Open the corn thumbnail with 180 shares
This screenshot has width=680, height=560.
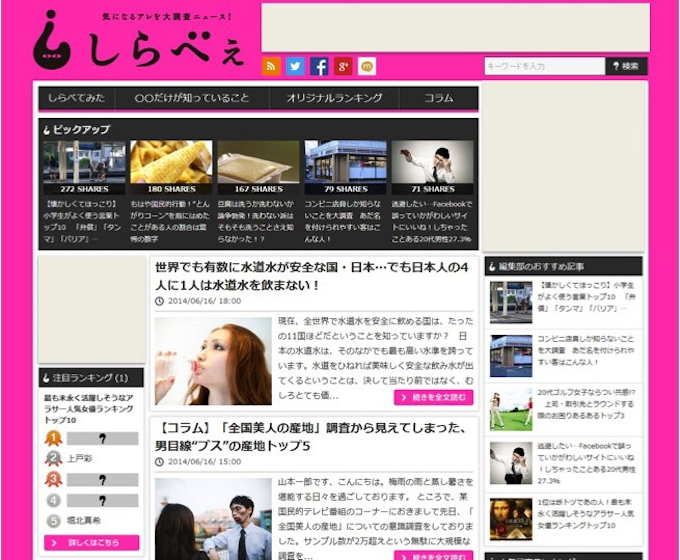[x=171, y=166]
